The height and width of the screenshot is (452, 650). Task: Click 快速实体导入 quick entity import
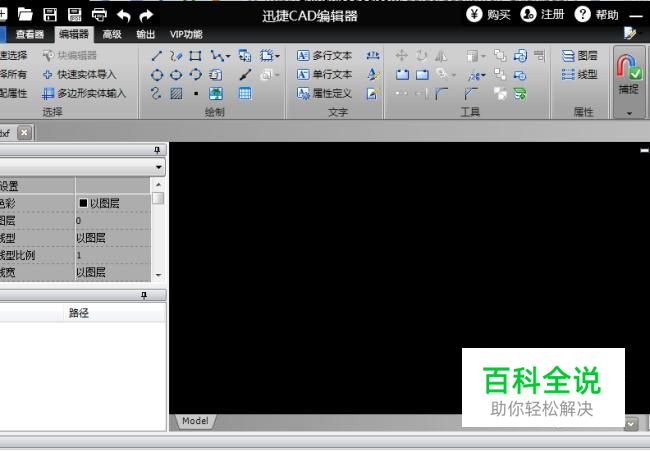79,75
